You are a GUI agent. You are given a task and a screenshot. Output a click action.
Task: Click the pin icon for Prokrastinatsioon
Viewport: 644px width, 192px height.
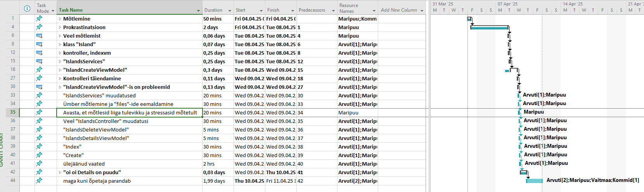pyautogui.click(x=39, y=27)
